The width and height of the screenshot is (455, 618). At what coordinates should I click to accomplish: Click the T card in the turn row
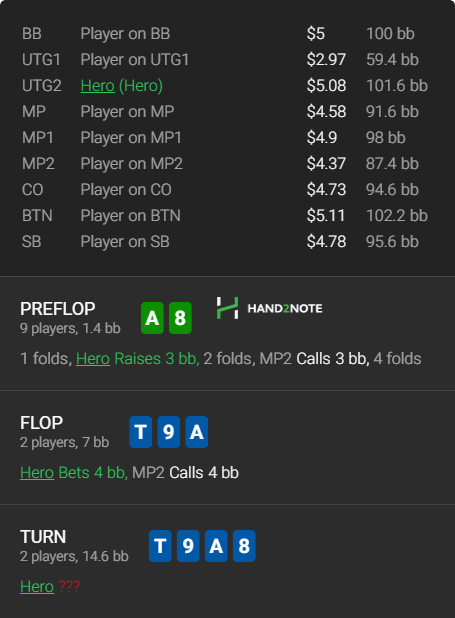pyautogui.click(x=160, y=546)
